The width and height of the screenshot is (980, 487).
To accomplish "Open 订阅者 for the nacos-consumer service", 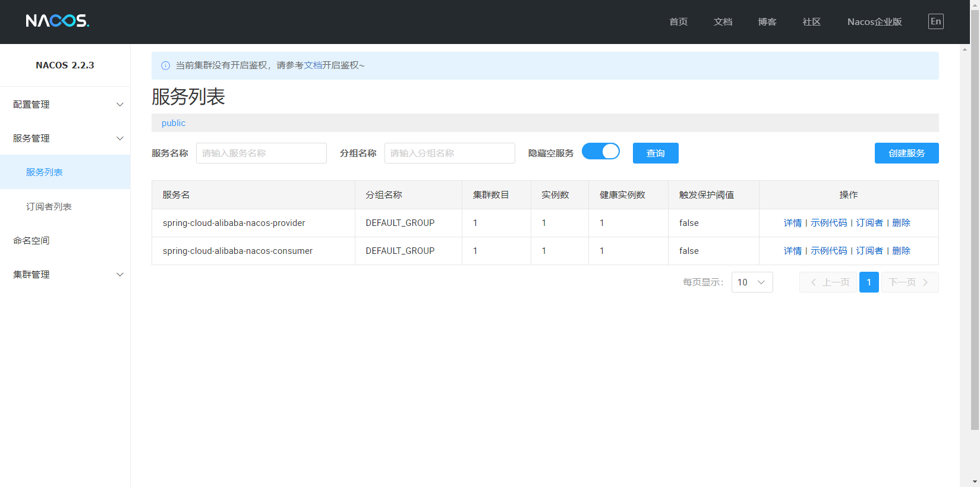I will click(869, 251).
